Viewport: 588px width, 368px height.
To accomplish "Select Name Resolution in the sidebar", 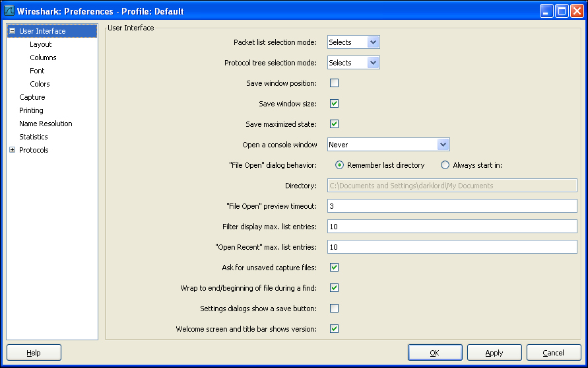I will (x=46, y=124).
